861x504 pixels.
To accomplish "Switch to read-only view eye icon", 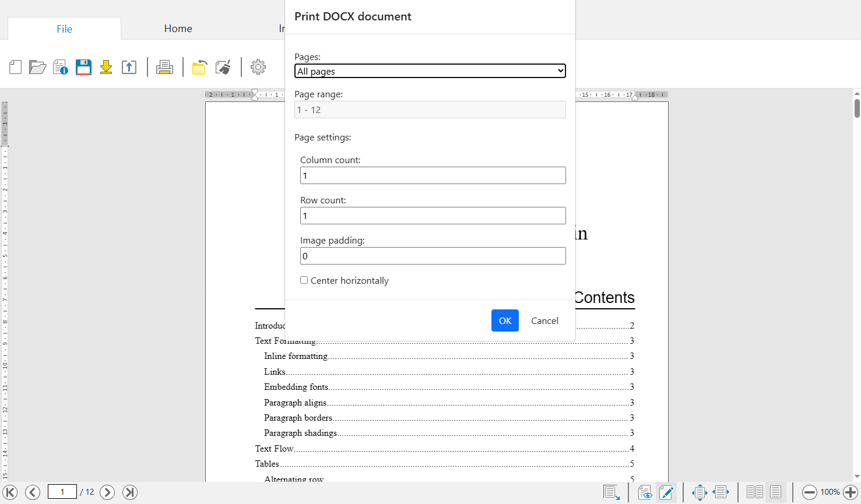I will click(645, 492).
